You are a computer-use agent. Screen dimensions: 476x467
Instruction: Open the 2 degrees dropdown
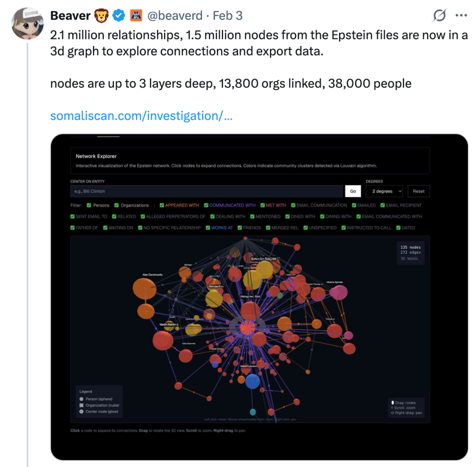pos(384,191)
